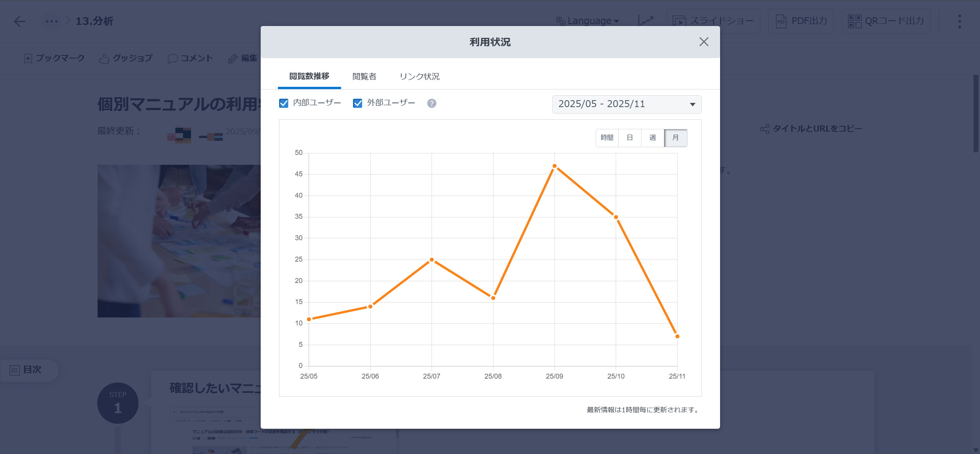The width and height of the screenshot is (980, 454).
Task: Disable the 外部ユーザー checkbox
Action: [357, 103]
